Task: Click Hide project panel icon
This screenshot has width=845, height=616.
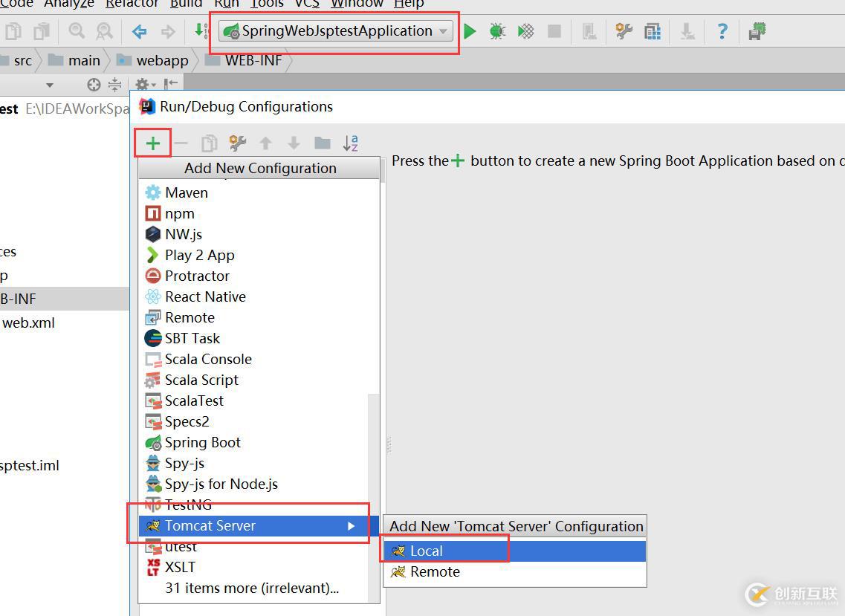Action: 171,83
